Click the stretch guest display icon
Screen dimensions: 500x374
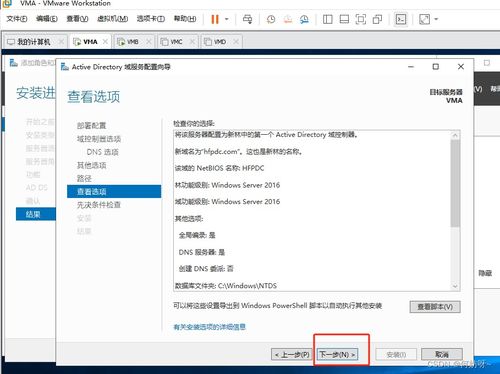coord(424,19)
